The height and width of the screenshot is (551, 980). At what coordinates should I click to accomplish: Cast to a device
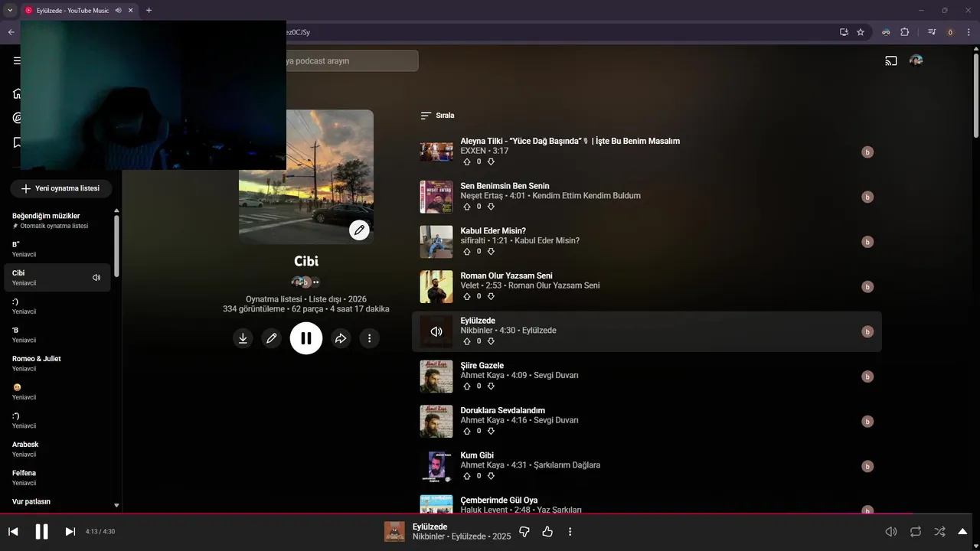891,61
